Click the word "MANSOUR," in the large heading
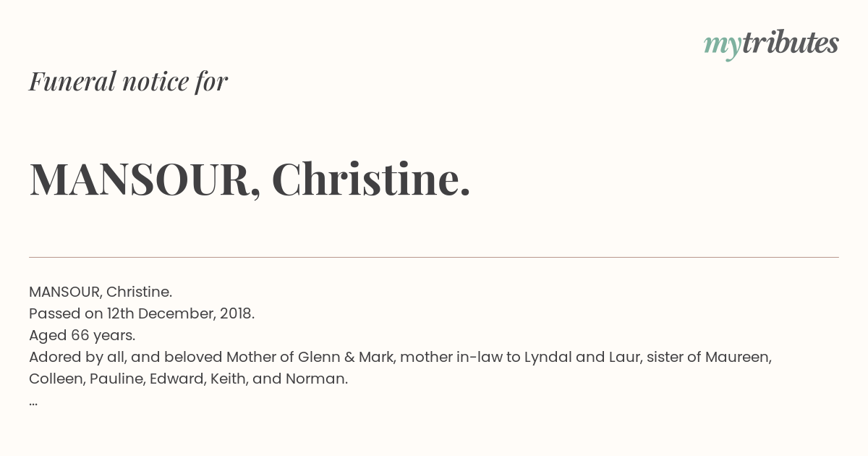The image size is (868, 456). click(145, 179)
